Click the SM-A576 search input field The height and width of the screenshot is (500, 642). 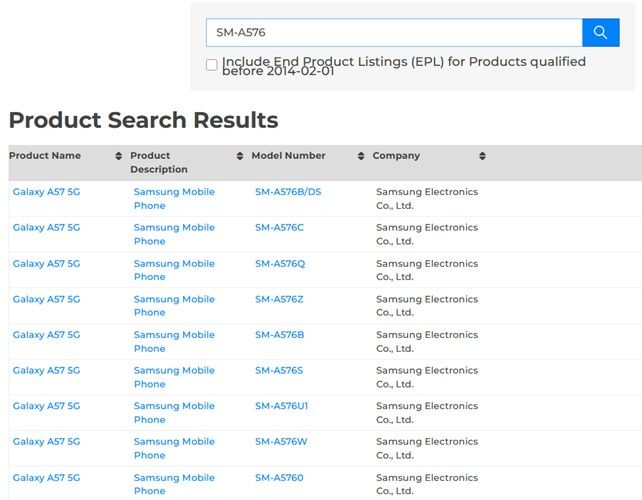(x=394, y=32)
